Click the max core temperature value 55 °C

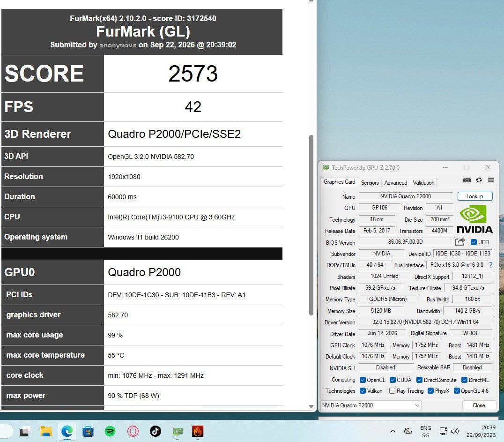116,355
